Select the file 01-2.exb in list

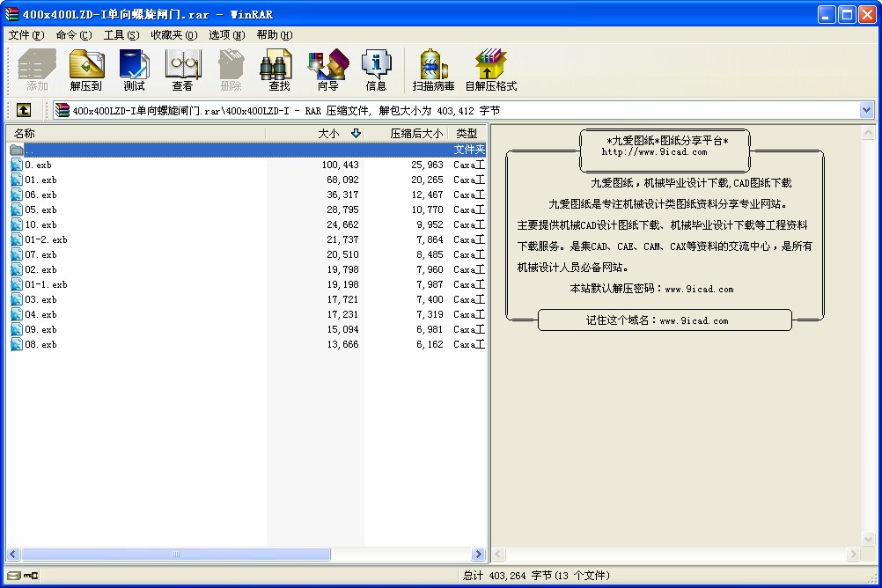46,240
